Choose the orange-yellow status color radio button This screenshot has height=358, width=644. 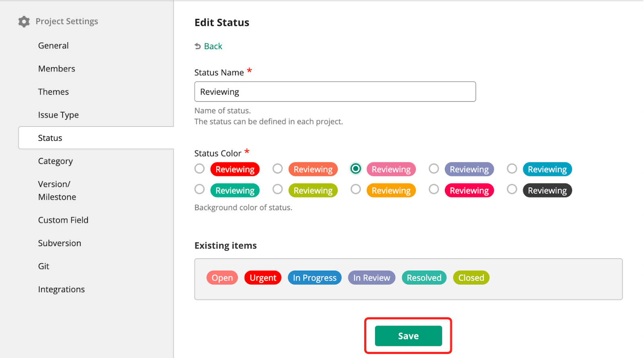tap(356, 189)
